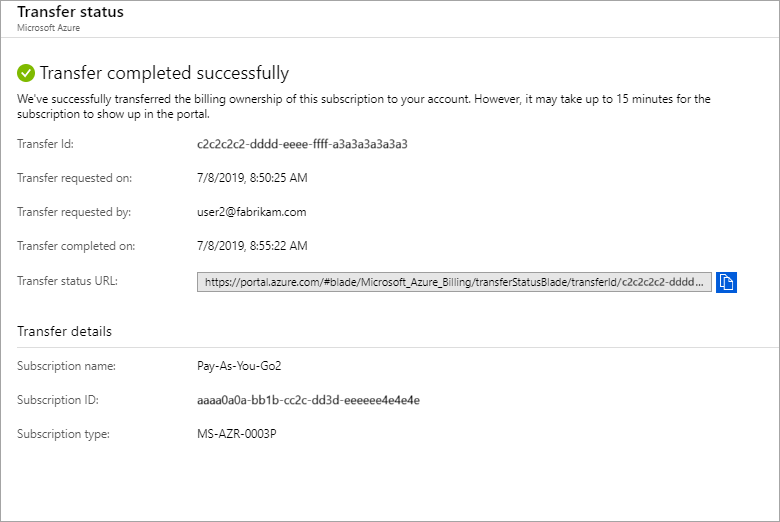
Task: Click the Transfer details section heading
Action: click(x=64, y=331)
